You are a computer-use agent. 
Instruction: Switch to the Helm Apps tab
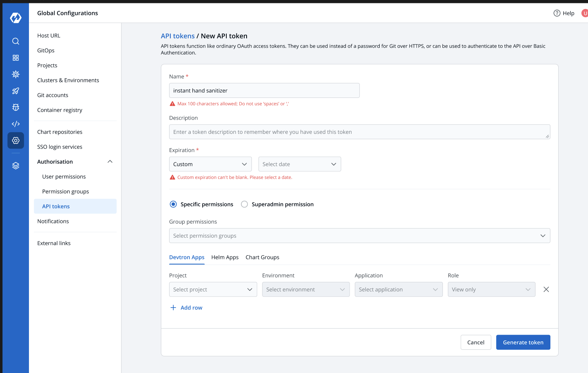pos(225,257)
